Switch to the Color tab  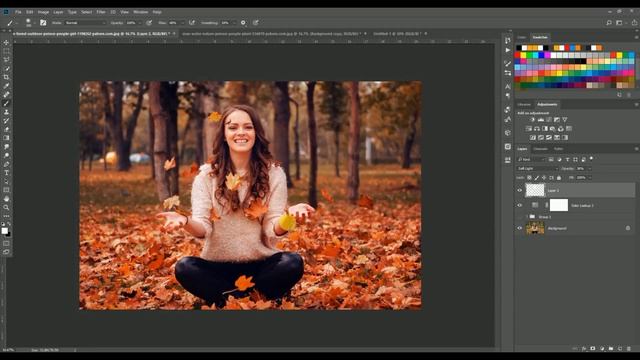coord(522,37)
